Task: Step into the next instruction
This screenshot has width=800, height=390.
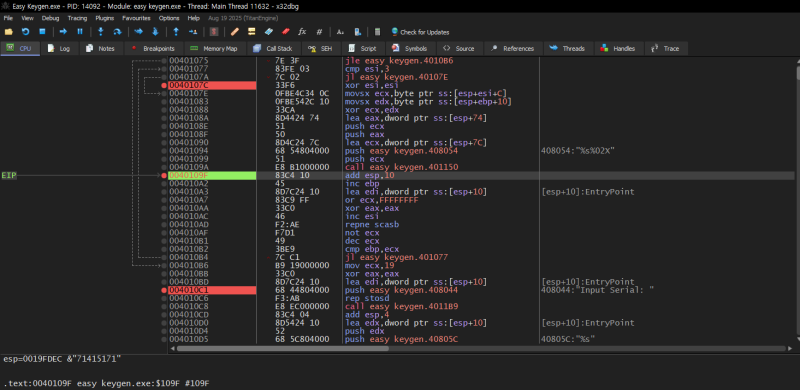Action: 101,32
